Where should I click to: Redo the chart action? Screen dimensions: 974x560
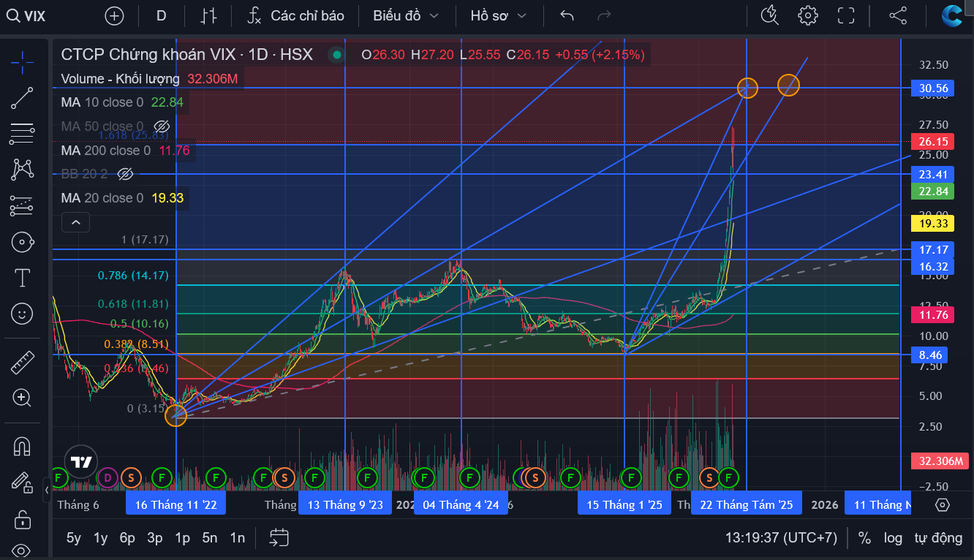tap(604, 15)
